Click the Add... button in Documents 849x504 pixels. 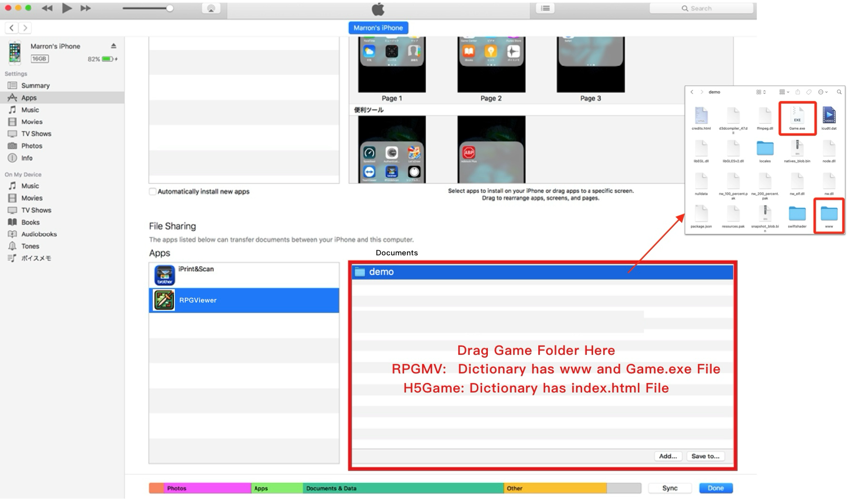(x=667, y=456)
